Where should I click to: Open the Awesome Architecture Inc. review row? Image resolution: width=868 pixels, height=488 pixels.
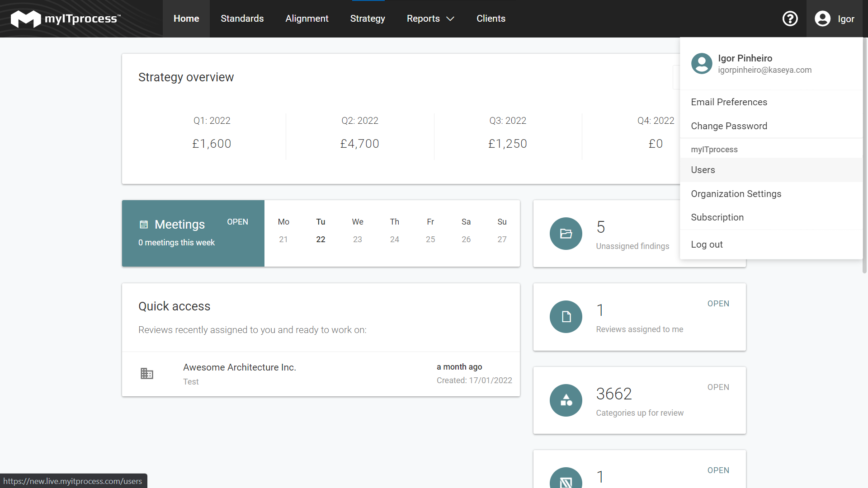click(x=321, y=374)
